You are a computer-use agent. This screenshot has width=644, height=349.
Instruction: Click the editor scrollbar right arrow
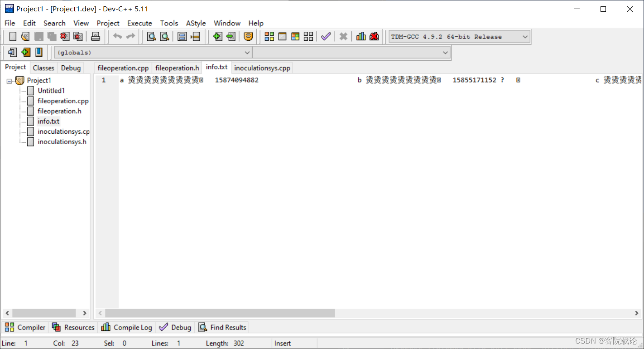coord(636,313)
